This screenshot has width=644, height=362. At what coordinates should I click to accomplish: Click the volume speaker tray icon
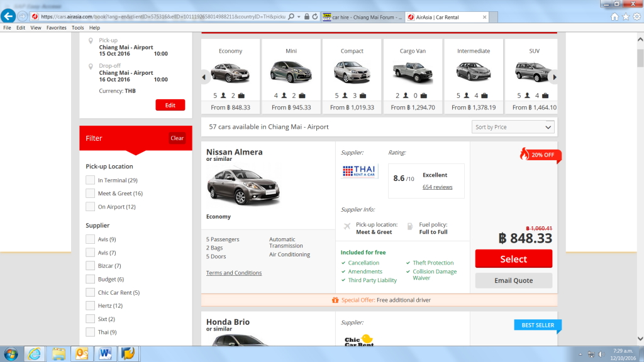(x=602, y=354)
